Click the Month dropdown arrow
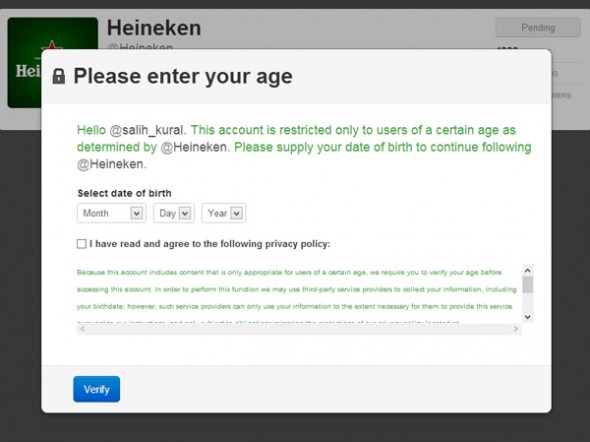The width and height of the screenshot is (590, 442). coord(137,213)
